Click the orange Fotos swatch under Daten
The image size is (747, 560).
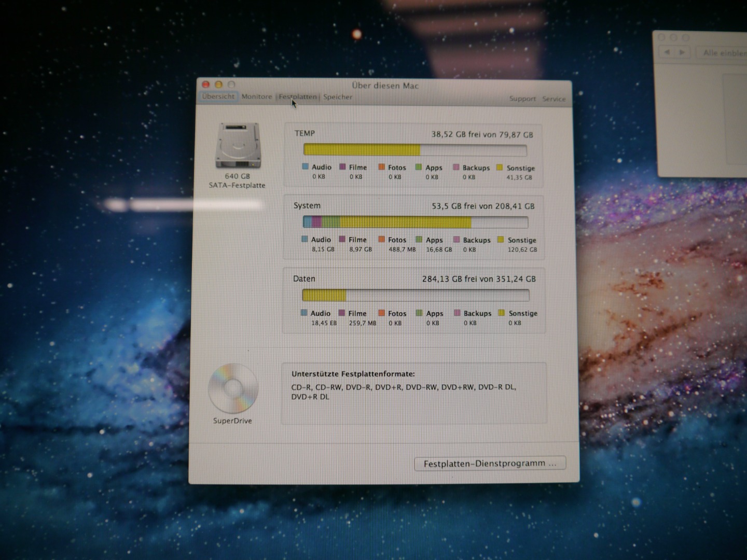[x=381, y=313]
